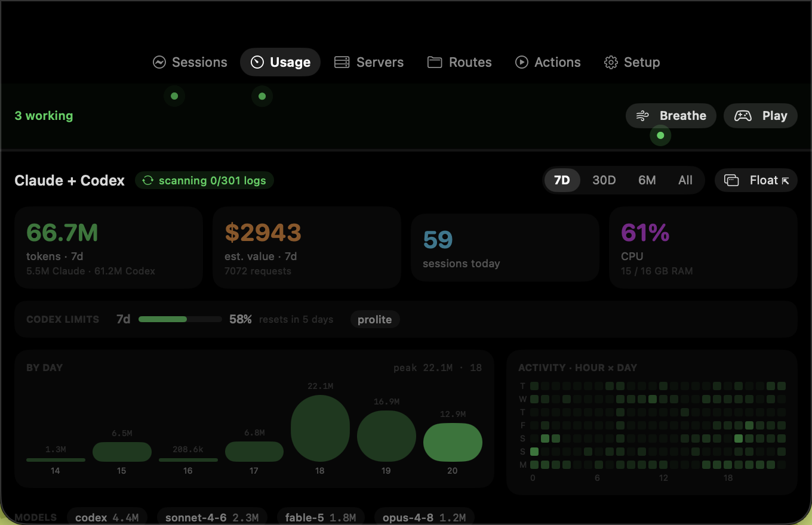Image resolution: width=812 pixels, height=525 pixels.
Task: Click the 5.5M Claude · 61.2M Codex text
Action: [91, 271]
